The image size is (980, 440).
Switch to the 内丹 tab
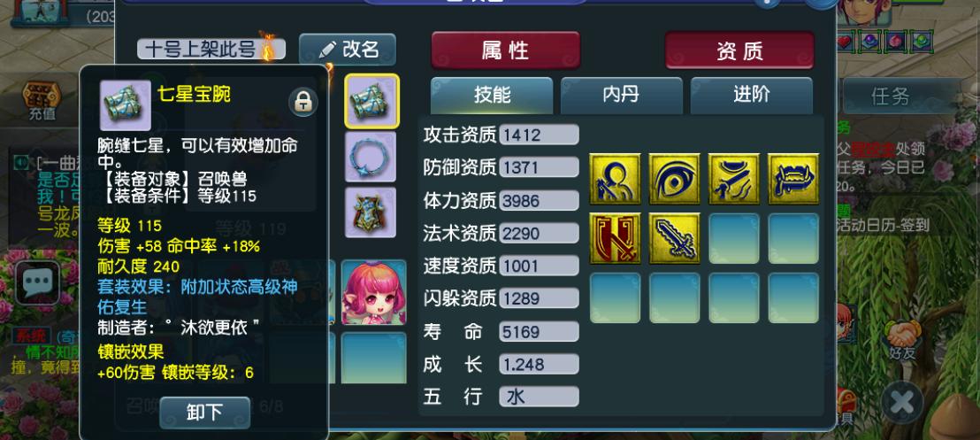[621, 96]
